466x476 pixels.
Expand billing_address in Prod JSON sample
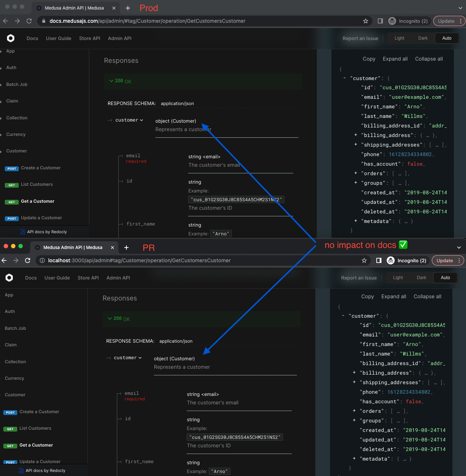point(356,135)
